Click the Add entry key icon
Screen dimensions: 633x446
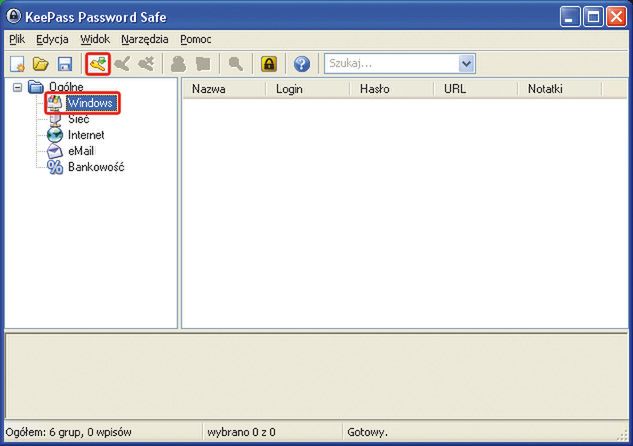point(98,64)
